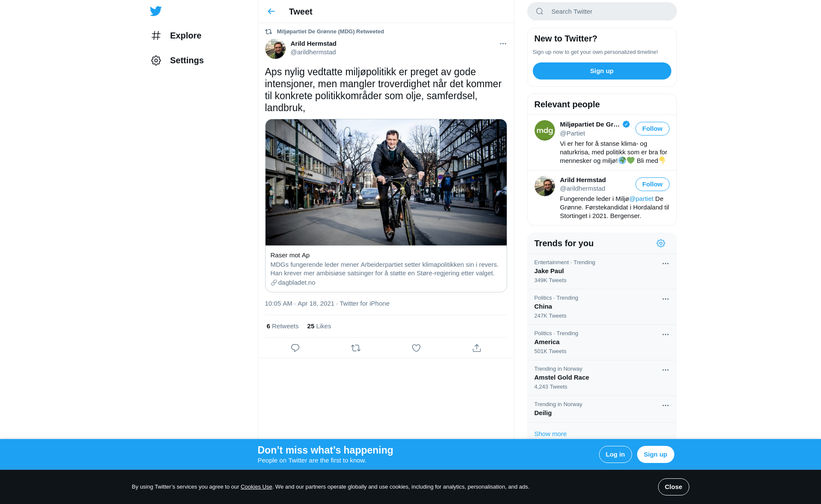Open the cyclist article photo
This screenshot has height=504, width=821.
click(x=386, y=183)
